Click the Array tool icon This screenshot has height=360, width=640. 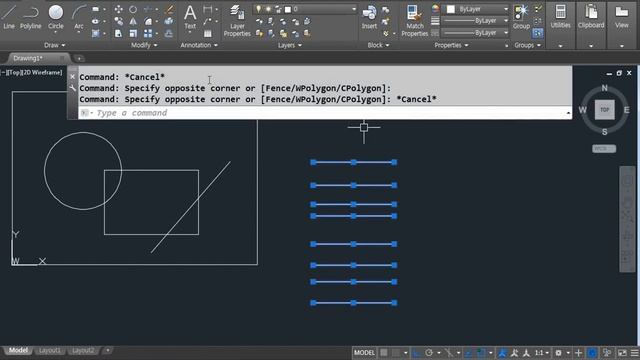148,33
